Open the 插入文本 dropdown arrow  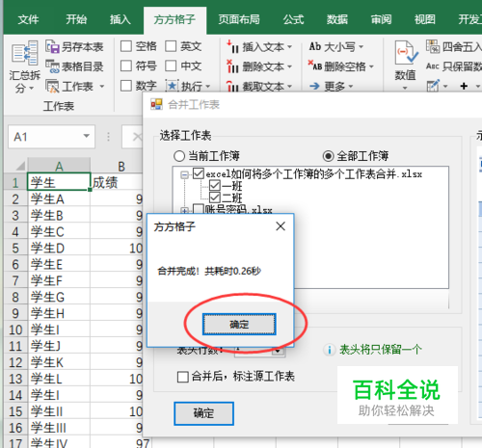(x=289, y=47)
